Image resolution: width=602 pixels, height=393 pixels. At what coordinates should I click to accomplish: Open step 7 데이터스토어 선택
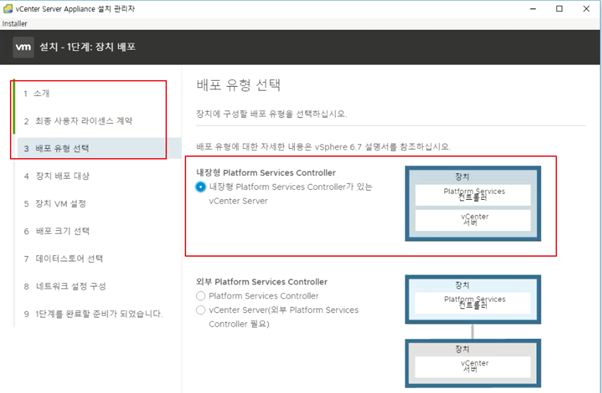click(63, 259)
